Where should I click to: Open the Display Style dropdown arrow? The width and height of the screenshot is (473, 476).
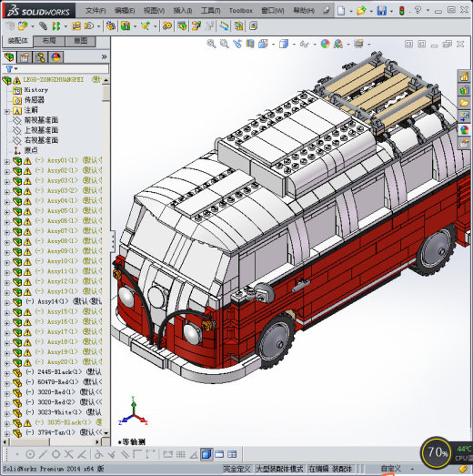pyautogui.click(x=294, y=45)
